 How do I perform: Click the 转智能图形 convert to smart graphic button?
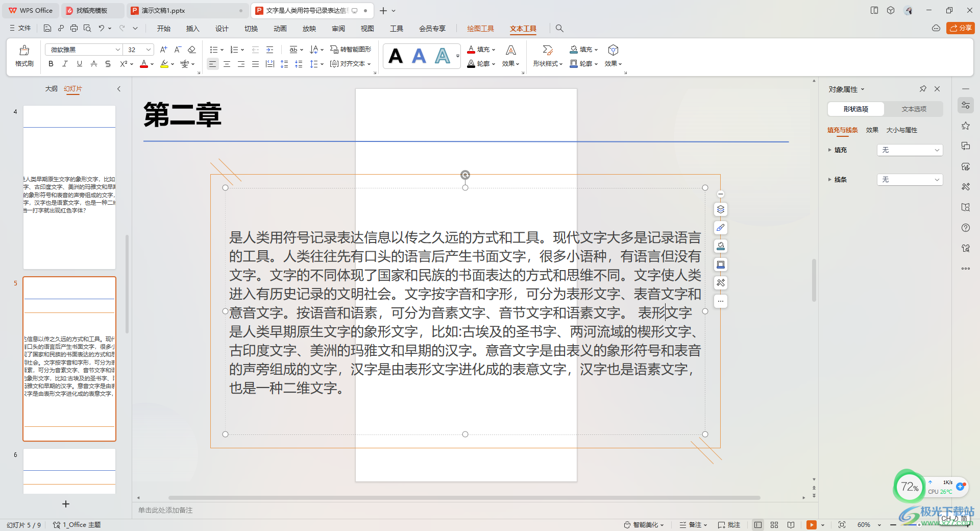[351, 50]
